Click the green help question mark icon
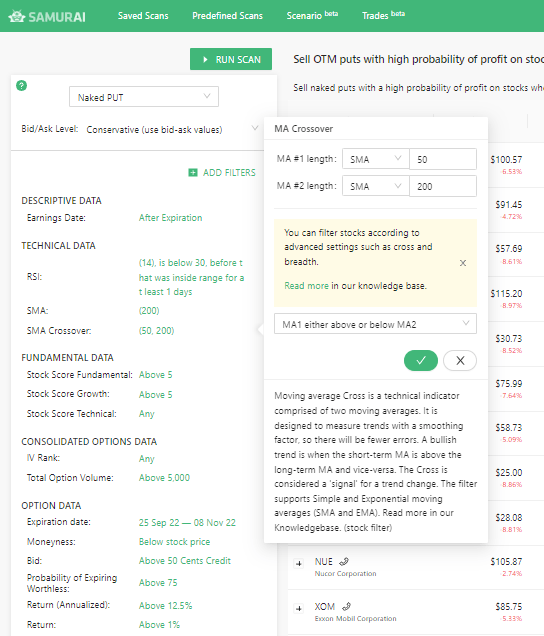The image size is (544, 636). click(22, 86)
